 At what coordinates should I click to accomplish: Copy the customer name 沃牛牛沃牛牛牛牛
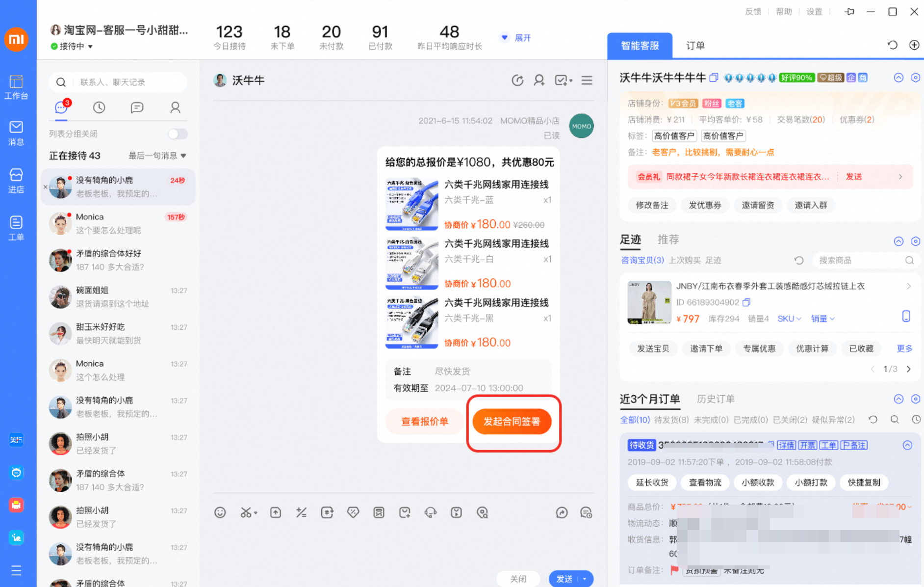714,78
